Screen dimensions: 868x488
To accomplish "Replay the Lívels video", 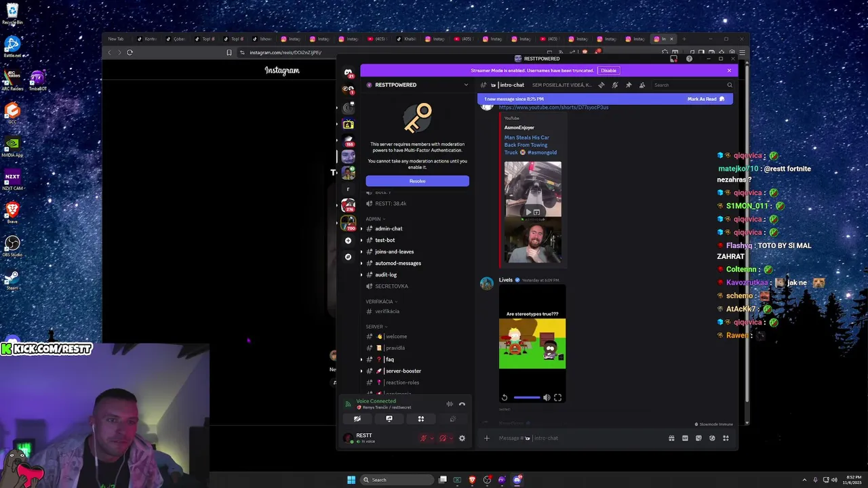I will tap(505, 398).
